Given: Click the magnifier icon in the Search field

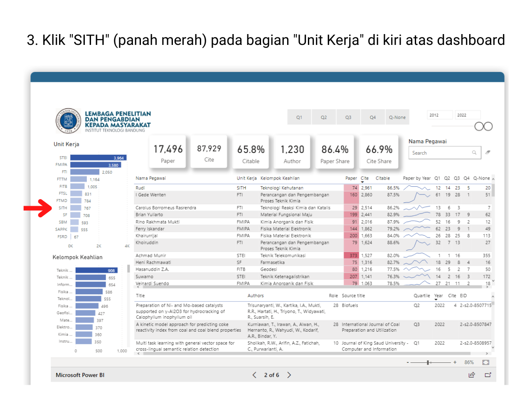Looking at the screenshot, I should coord(474,153).
